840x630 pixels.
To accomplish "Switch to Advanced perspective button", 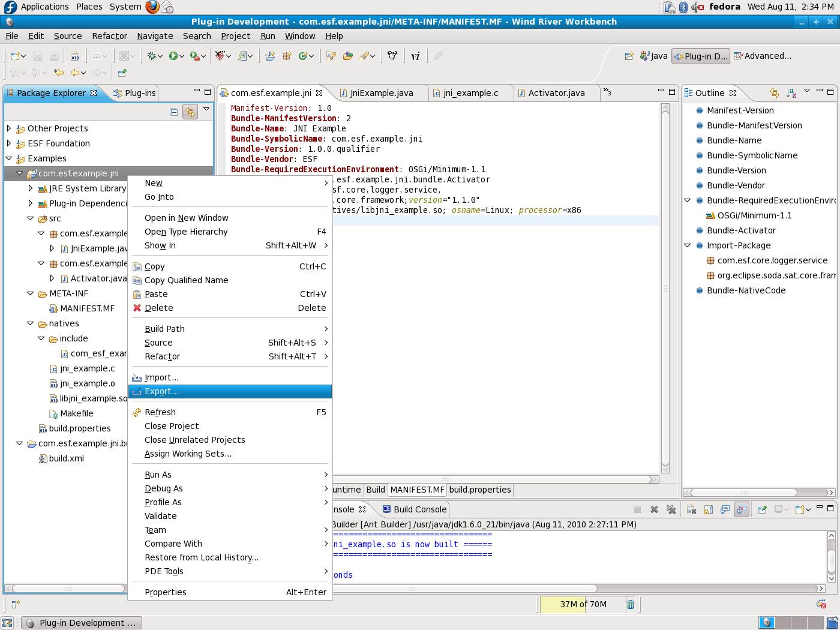I will pyautogui.click(x=763, y=56).
